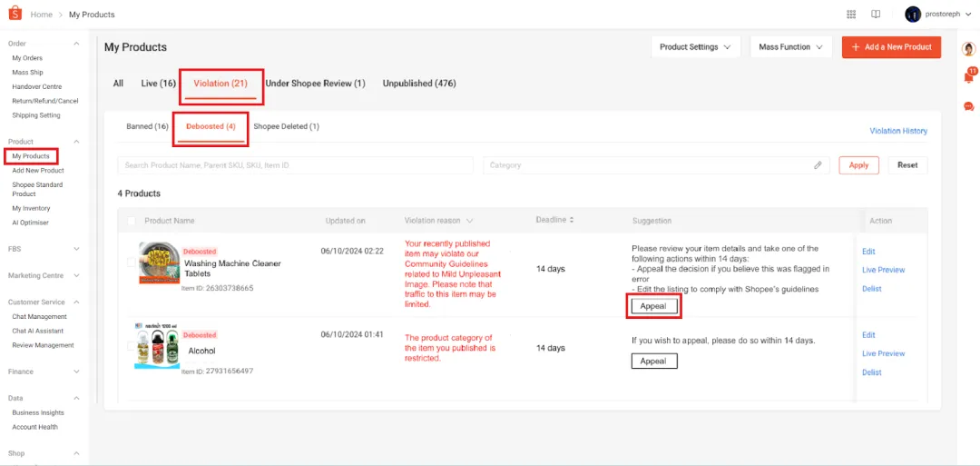Collapse the Shop sidebar section
This screenshot has height=466, width=980.
(76, 453)
